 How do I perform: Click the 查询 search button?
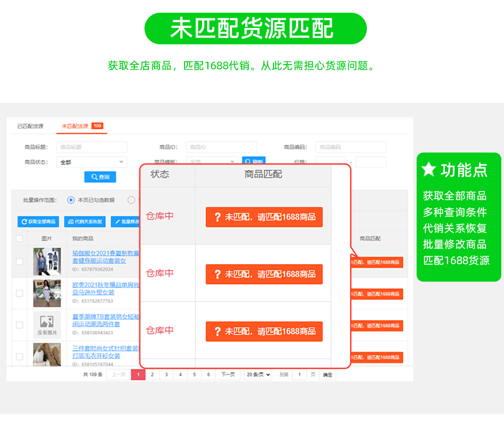click(x=100, y=177)
